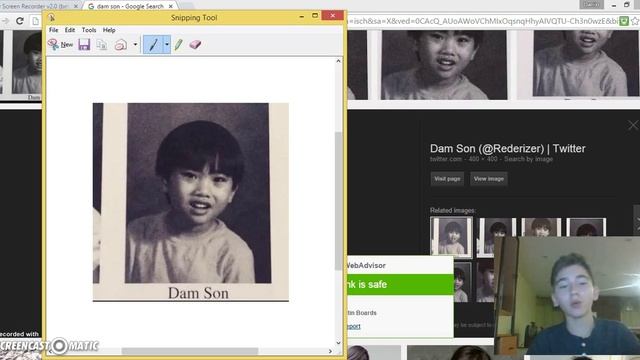Minimize the Snipping Tool window

302,16
